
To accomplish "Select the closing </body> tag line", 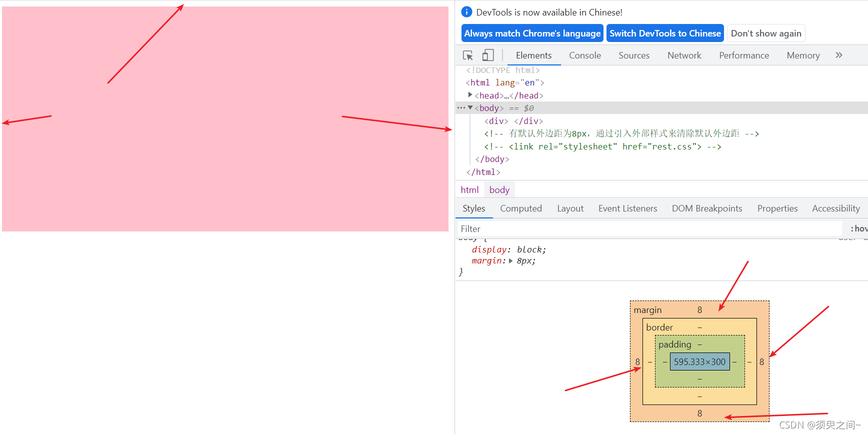I will pos(492,159).
